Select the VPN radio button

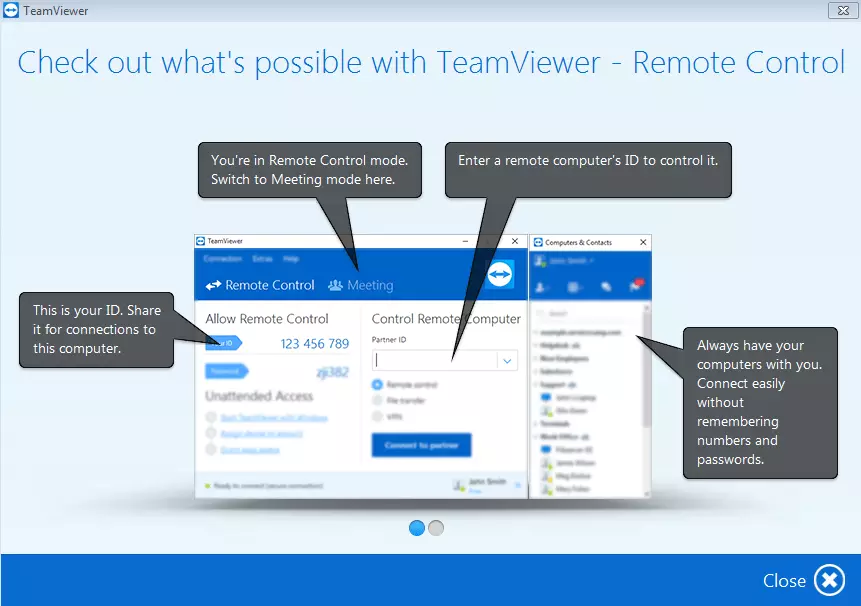377,414
